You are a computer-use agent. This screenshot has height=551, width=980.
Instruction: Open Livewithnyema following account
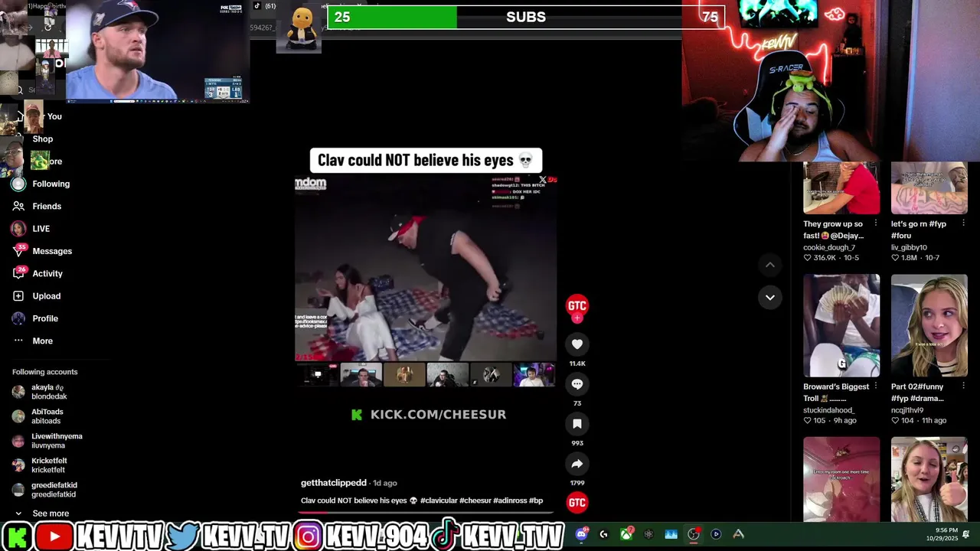click(47, 441)
